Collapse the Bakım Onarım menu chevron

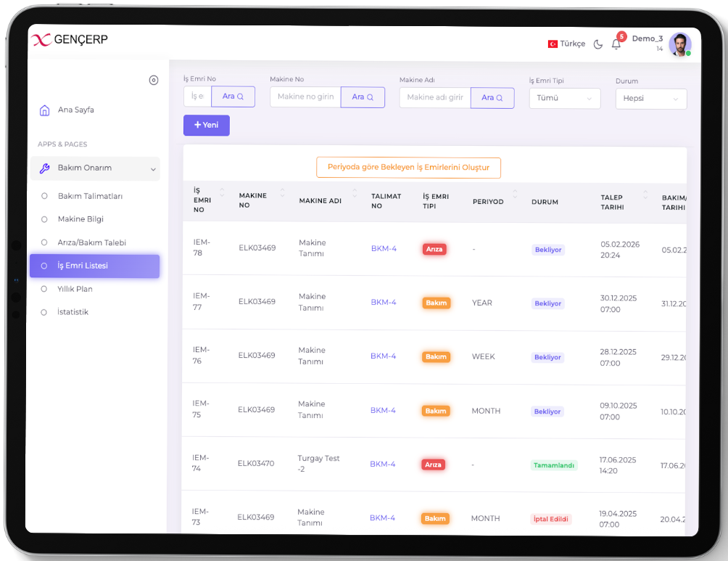(x=152, y=169)
